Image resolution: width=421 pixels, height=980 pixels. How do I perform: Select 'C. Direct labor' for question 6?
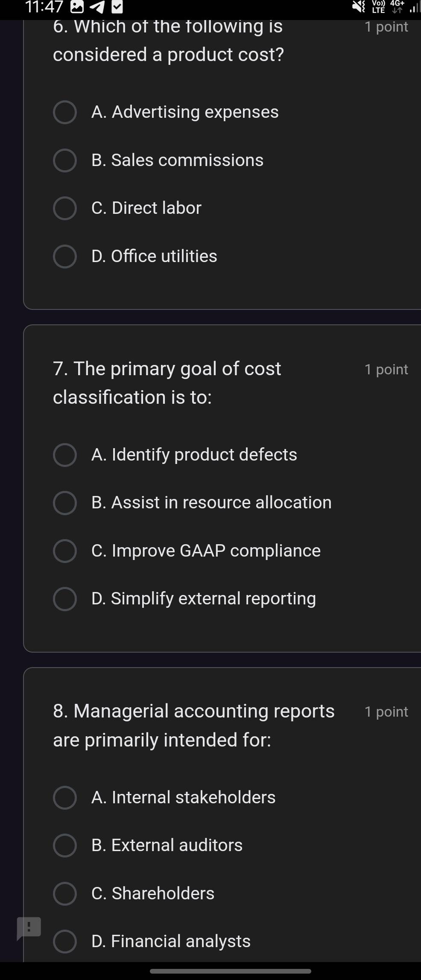point(65,208)
